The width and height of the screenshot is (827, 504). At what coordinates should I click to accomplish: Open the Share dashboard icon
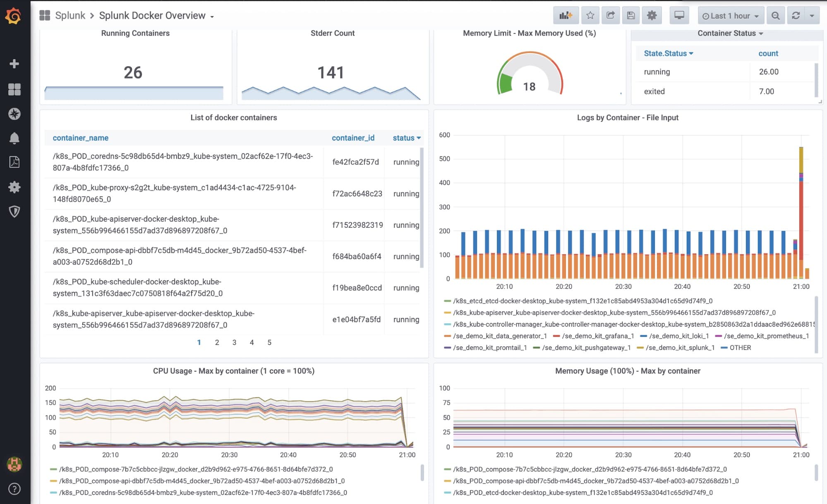610,16
